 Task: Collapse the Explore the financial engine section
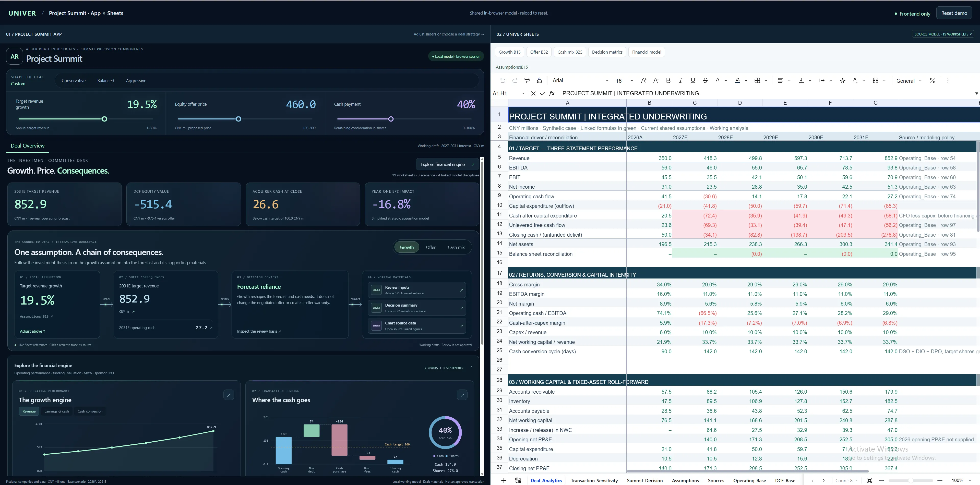click(x=471, y=368)
